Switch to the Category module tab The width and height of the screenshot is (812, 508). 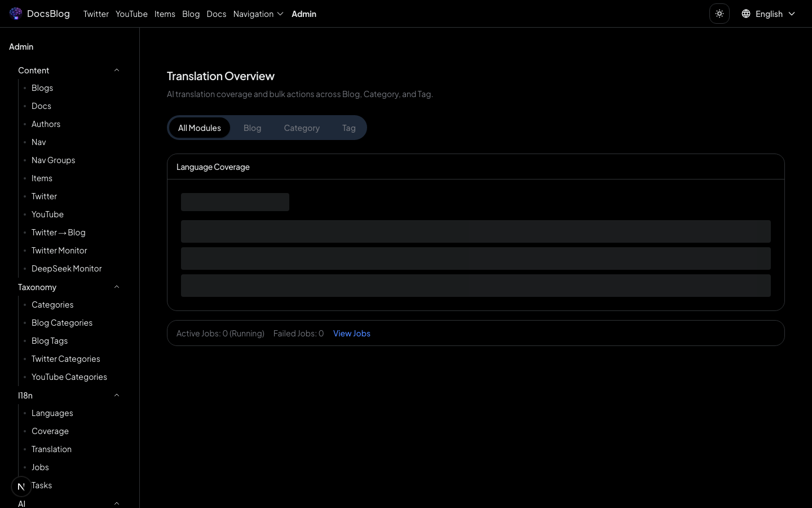302,128
